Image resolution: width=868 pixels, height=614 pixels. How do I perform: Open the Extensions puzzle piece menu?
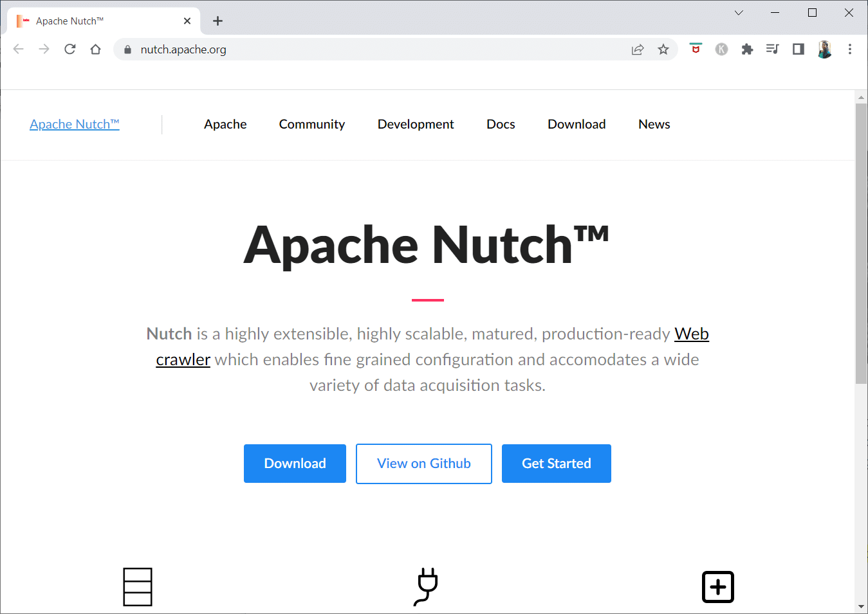[747, 50]
